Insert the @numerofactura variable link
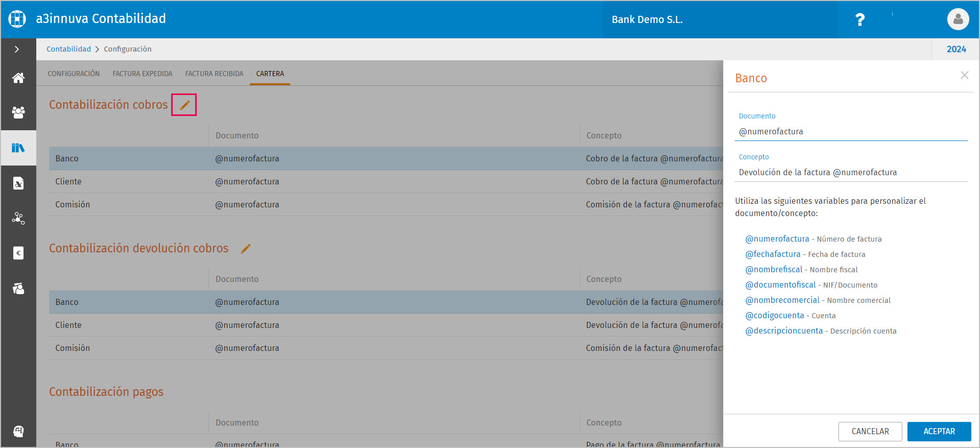This screenshot has height=448, width=980. coord(777,239)
